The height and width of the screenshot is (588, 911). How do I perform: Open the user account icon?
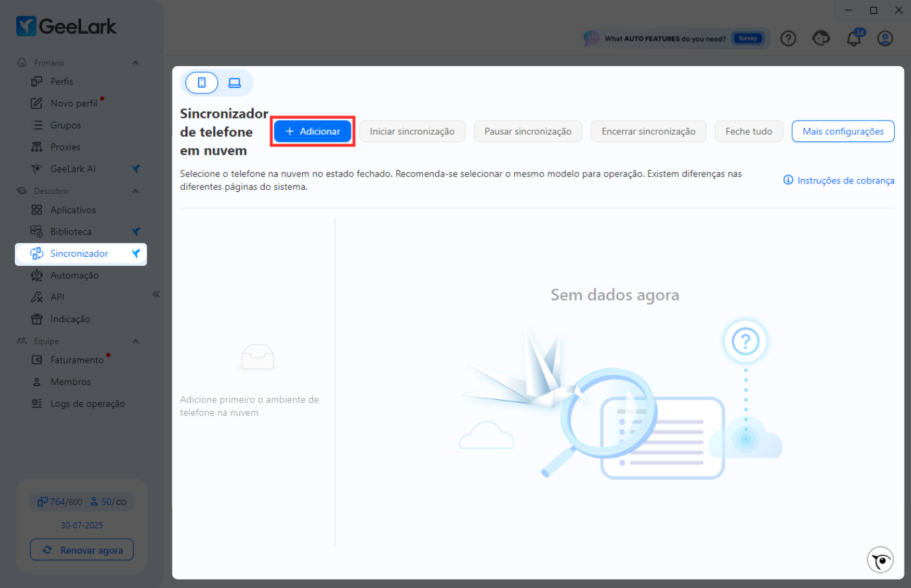coord(885,38)
